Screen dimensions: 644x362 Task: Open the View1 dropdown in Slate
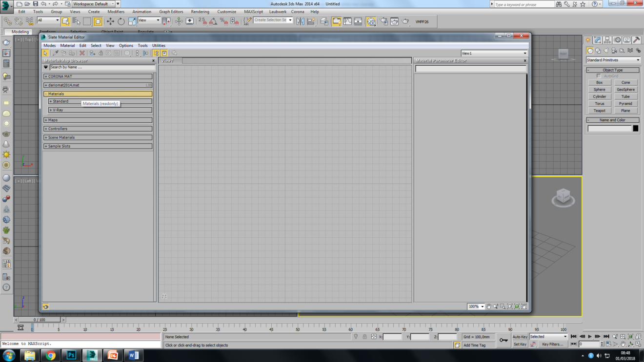pyautogui.click(x=494, y=53)
